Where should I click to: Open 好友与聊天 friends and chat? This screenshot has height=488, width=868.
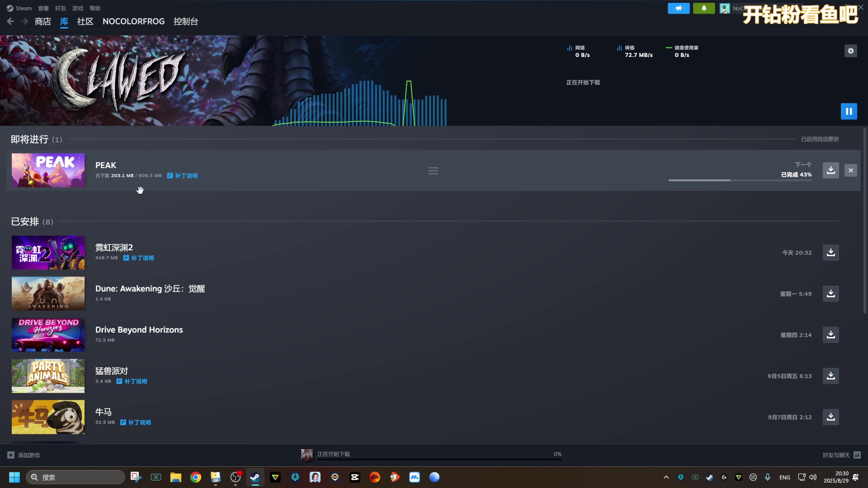(841, 455)
